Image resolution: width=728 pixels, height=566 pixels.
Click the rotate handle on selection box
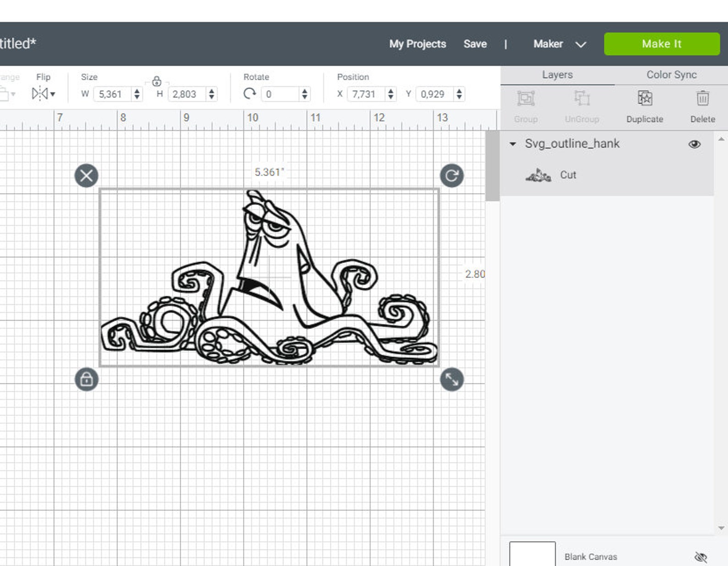452,176
